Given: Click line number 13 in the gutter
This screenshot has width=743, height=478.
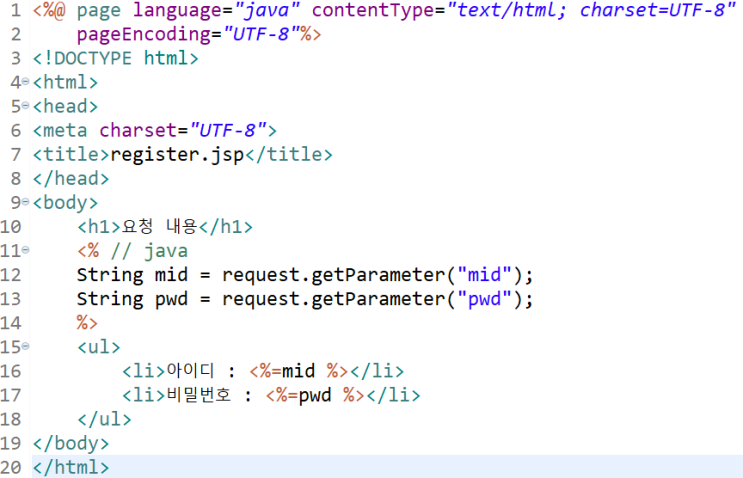Looking at the screenshot, I should 11,299.
